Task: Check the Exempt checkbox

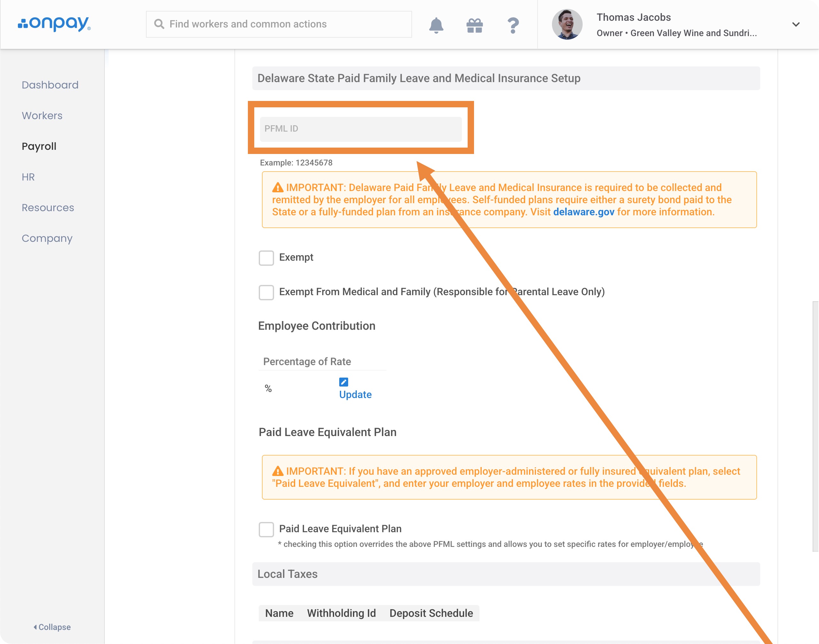Action: pos(266,258)
